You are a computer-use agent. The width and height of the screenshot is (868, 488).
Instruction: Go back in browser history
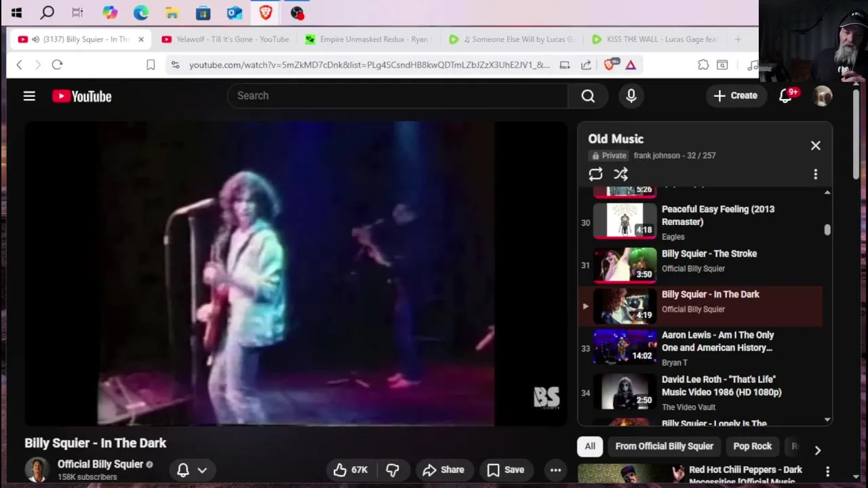coord(19,65)
